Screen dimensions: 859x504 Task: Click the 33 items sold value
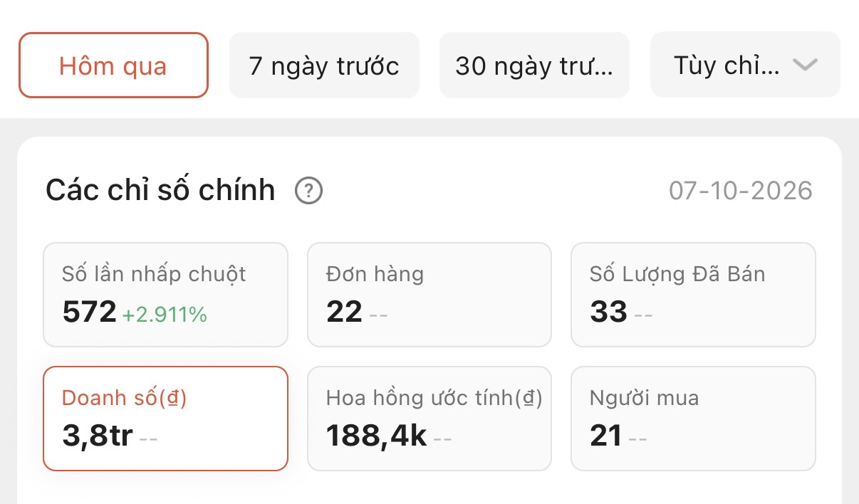608,312
